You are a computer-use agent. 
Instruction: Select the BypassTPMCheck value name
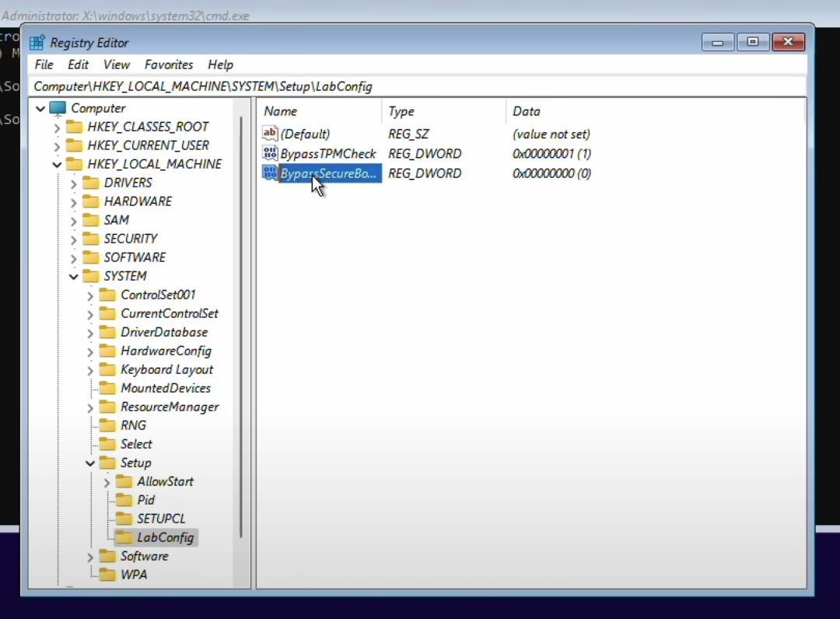pyautogui.click(x=328, y=154)
